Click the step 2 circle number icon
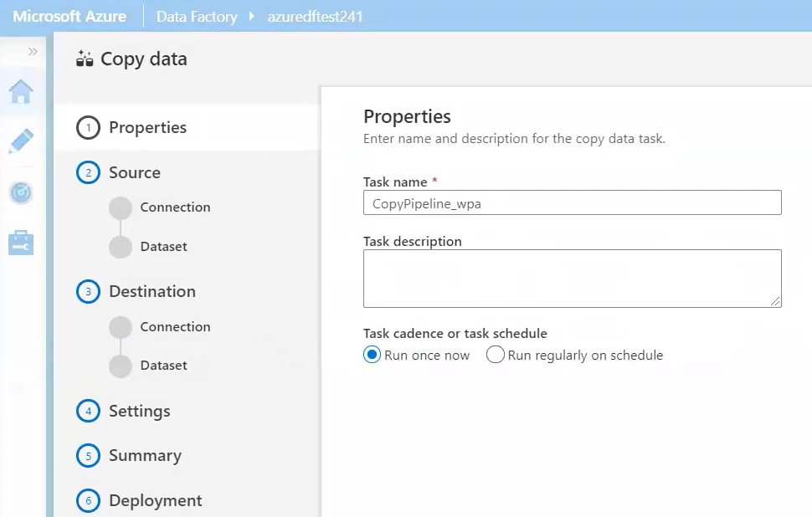Screen dimensions: 812x517 [88, 172]
